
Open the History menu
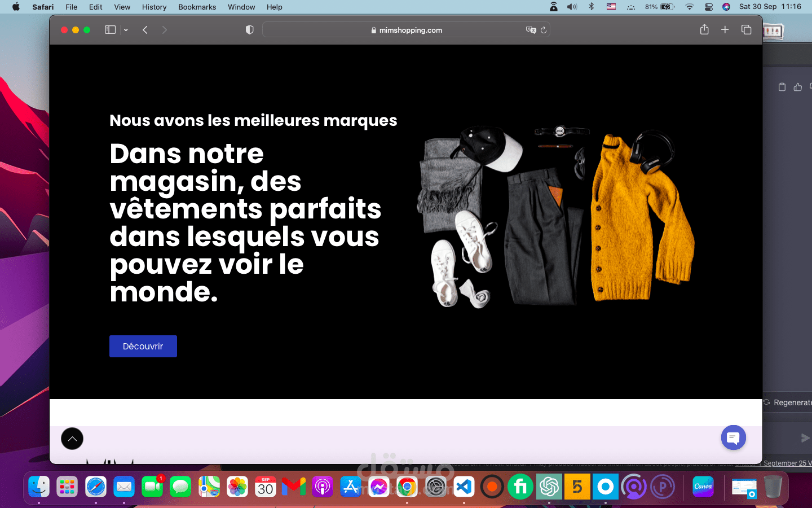point(154,7)
